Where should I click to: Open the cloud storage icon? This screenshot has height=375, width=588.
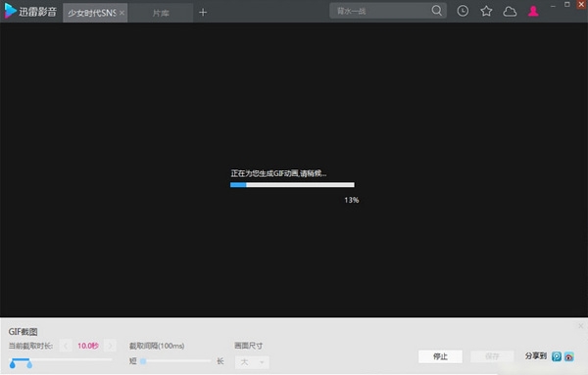tap(510, 11)
